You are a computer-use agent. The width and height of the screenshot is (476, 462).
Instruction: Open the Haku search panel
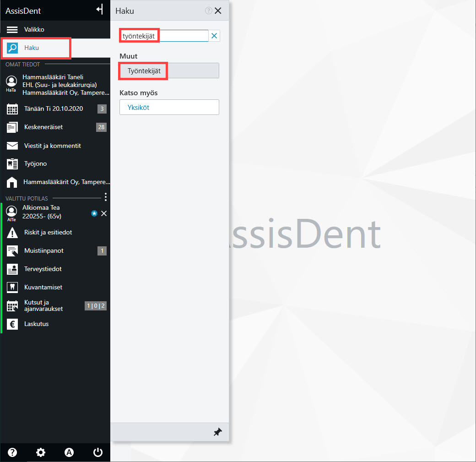coord(36,48)
